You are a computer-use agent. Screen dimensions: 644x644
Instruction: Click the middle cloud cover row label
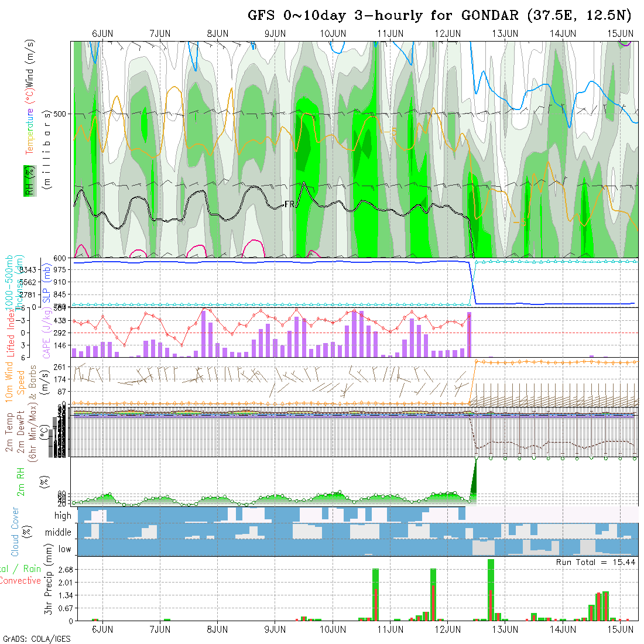[x=59, y=533]
